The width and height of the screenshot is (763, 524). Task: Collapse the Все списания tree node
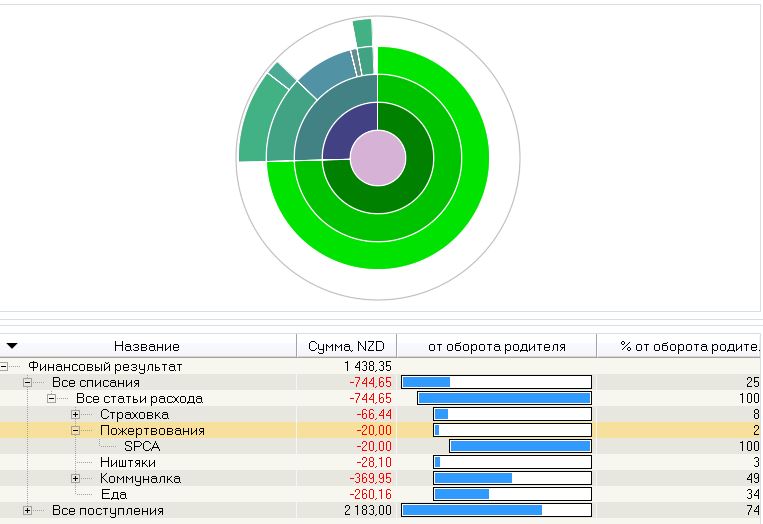[28, 383]
